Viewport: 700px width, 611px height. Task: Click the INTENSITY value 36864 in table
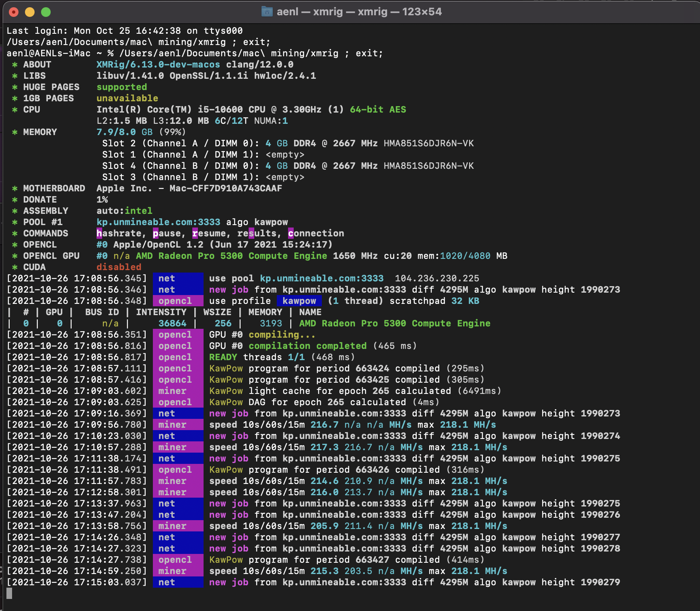click(172, 323)
